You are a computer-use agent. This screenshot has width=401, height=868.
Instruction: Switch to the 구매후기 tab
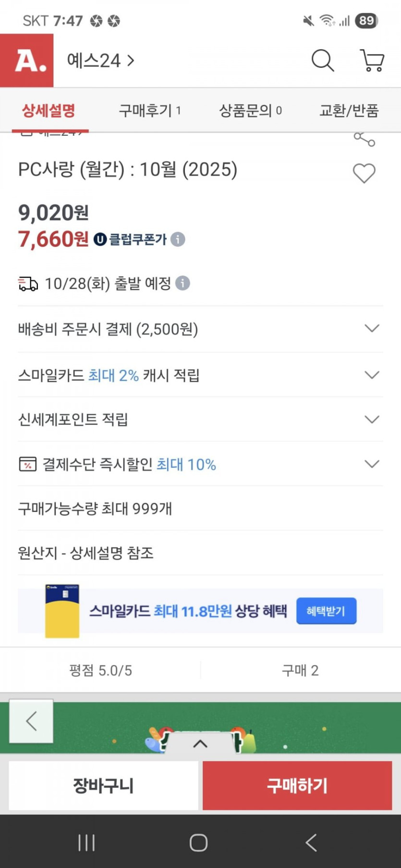[x=149, y=111]
